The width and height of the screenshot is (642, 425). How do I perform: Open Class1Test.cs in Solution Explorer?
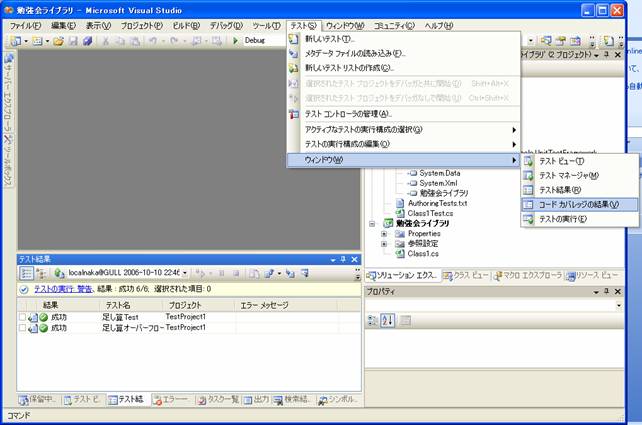coord(430,212)
